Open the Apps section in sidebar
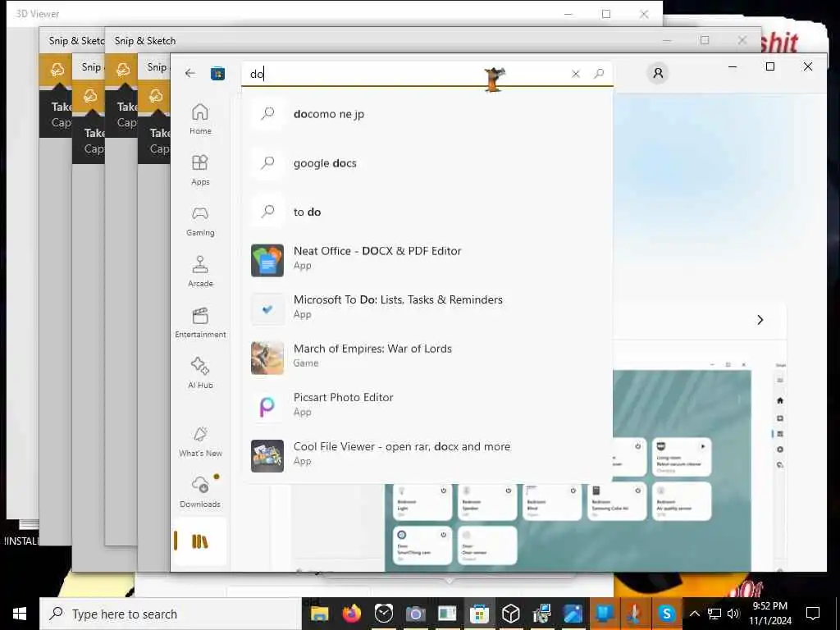 pos(200,169)
